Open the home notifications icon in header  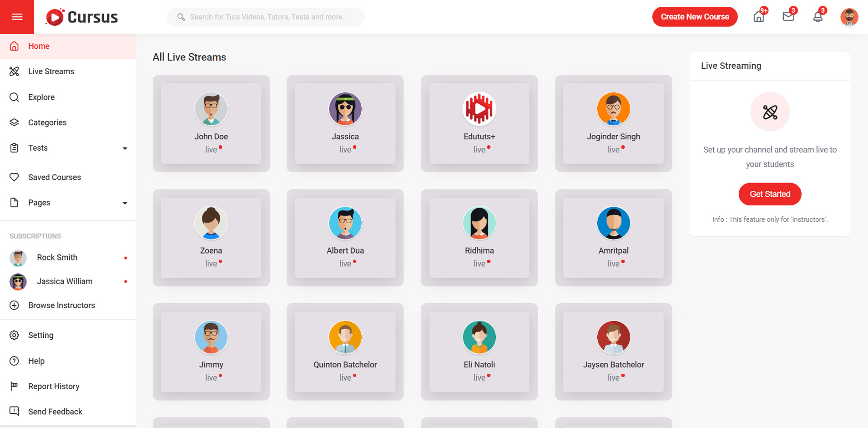758,17
